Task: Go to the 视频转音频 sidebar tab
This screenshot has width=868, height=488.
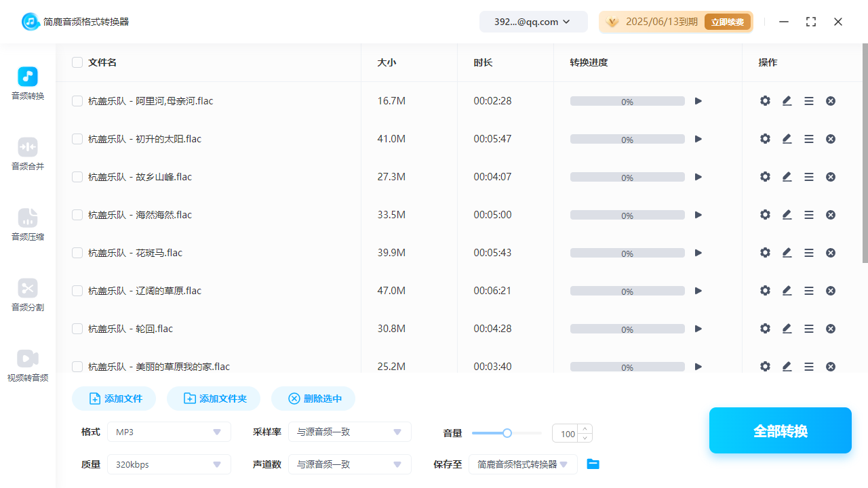Action: pyautogui.click(x=28, y=365)
